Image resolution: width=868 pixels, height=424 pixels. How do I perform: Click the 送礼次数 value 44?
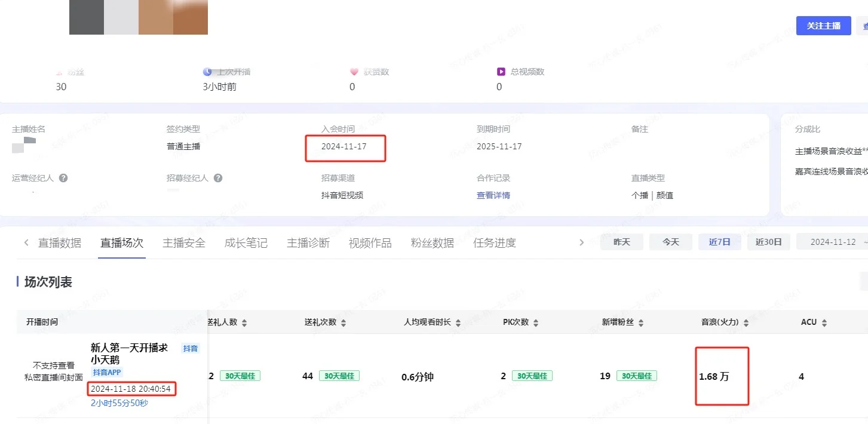(308, 377)
